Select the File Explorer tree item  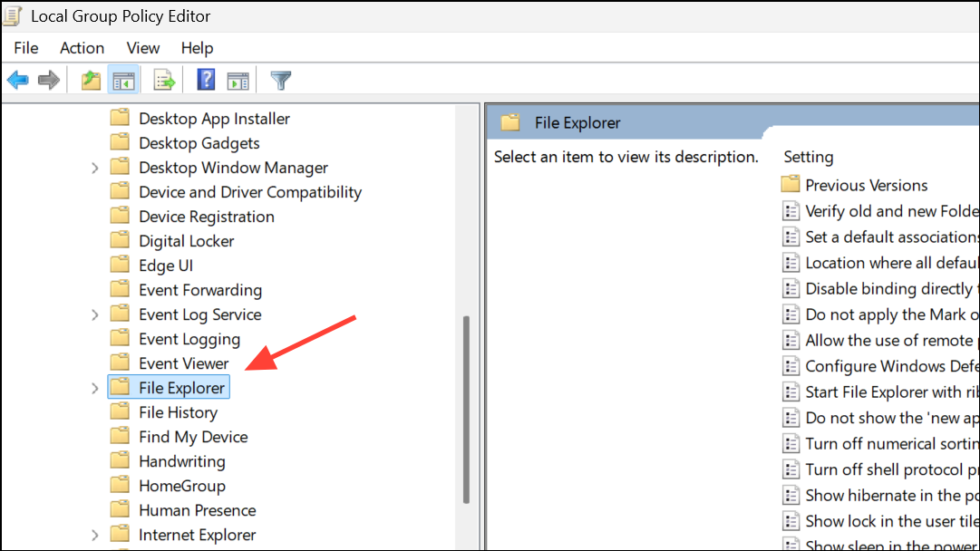(x=169, y=387)
